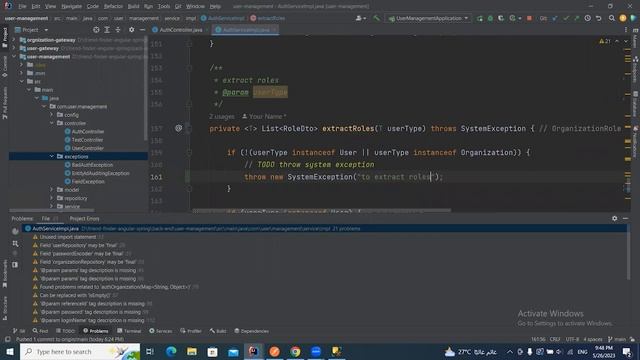Open the Navigate menu
640x360 pixels.
click(71, 7)
